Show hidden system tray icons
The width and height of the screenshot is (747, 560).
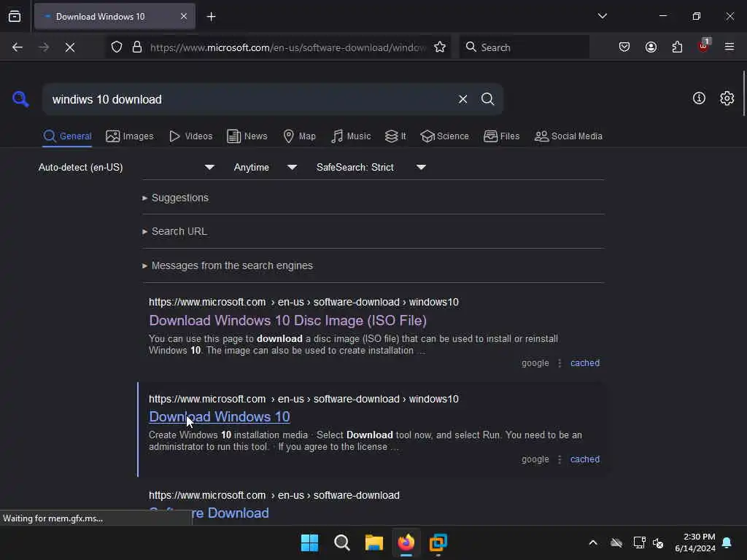tap(593, 542)
